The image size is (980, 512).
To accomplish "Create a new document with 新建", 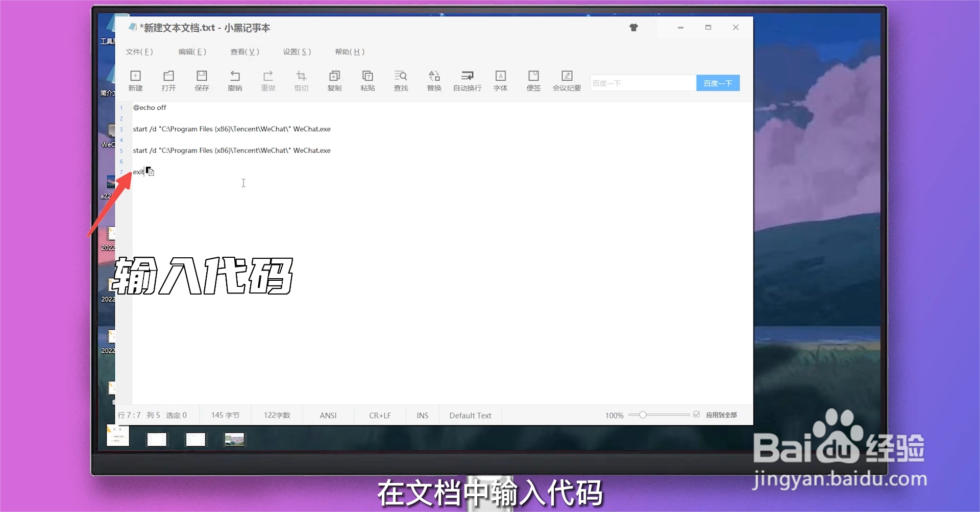I will pos(135,81).
